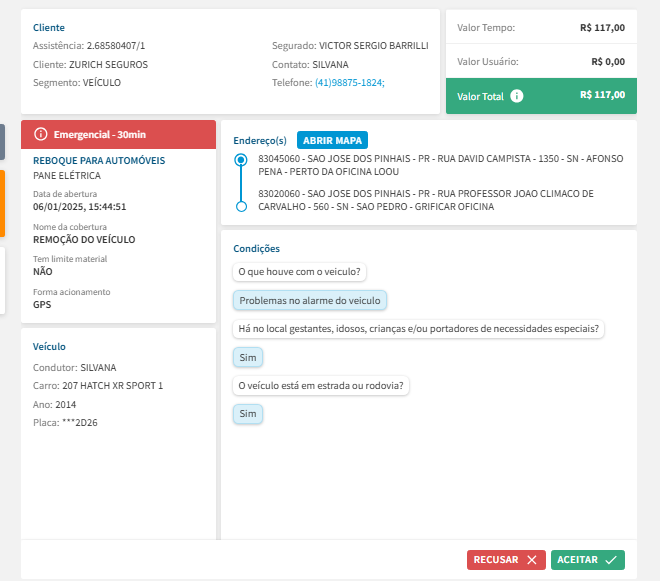
Task: Click the phone number (41)98875-1824
Action: click(x=349, y=82)
